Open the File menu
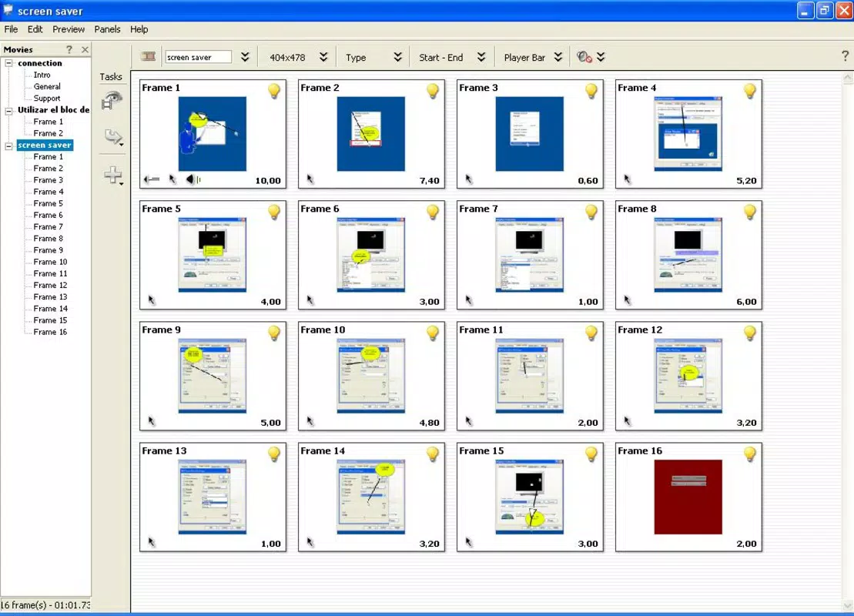This screenshot has height=616, width=854. tap(11, 29)
